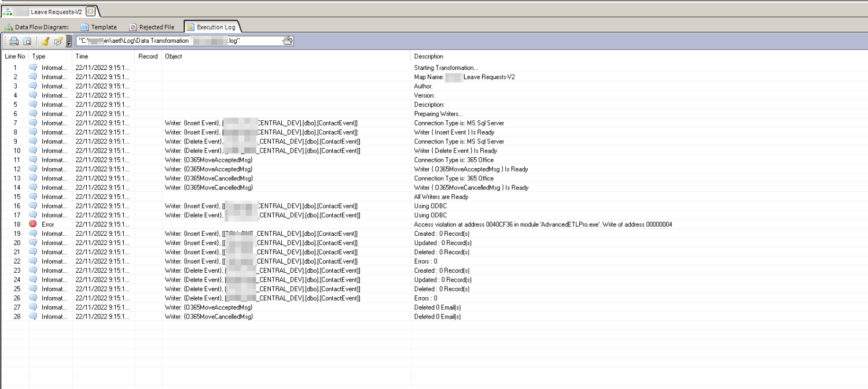Select 'Errors : 0' on line 26

pyautogui.click(x=426, y=298)
